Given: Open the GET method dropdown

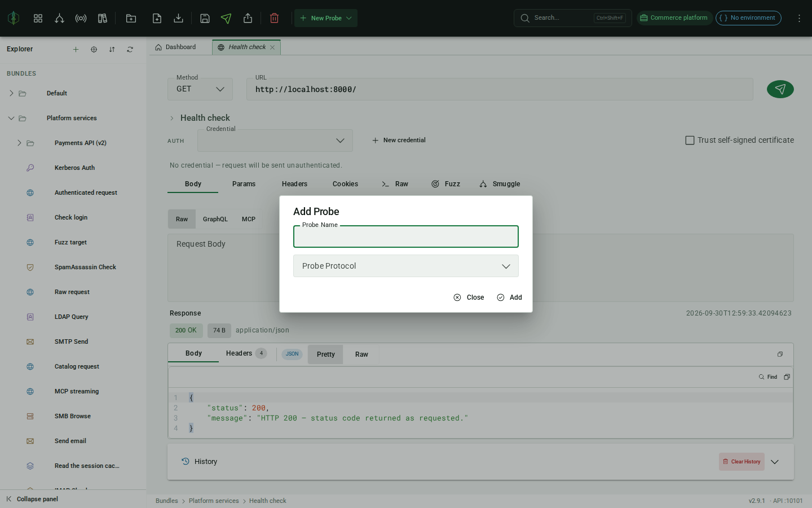Looking at the screenshot, I should (x=200, y=89).
